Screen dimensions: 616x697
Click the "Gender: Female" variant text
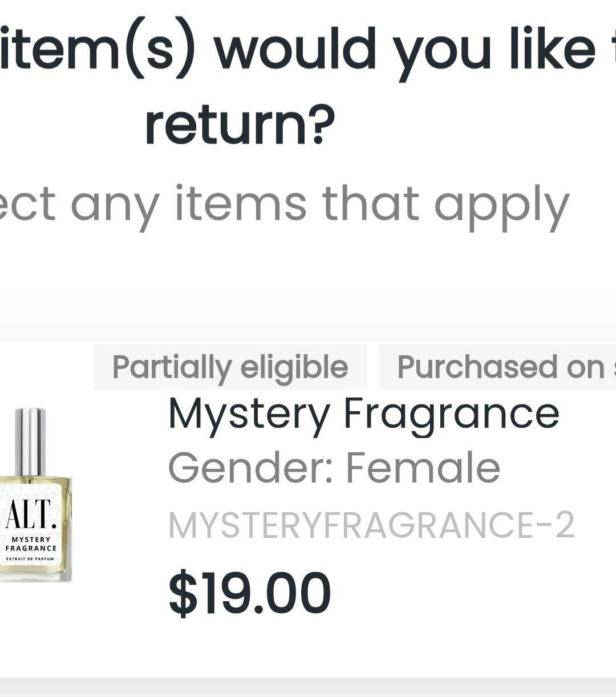tap(334, 468)
